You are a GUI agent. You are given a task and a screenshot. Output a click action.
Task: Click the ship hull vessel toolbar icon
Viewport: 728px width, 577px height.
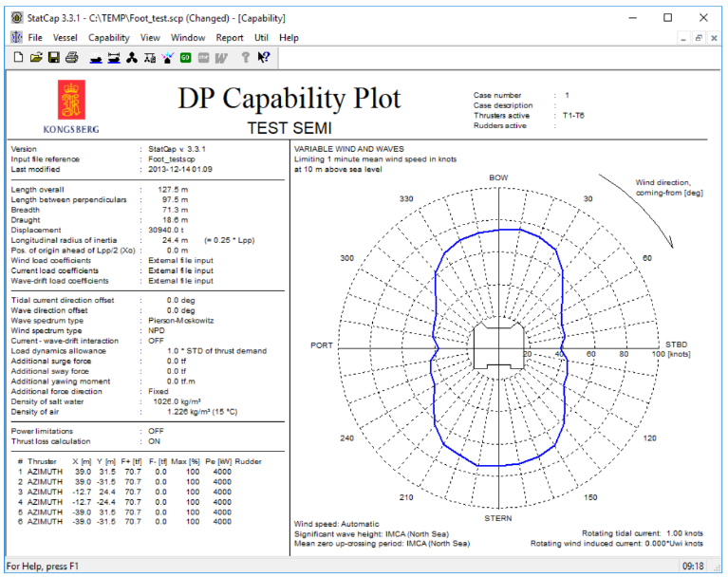point(96,58)
